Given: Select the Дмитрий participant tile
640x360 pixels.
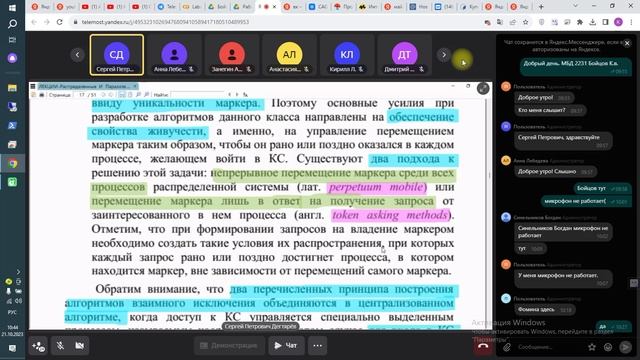Looking at the screenshot, I should 404,55.
